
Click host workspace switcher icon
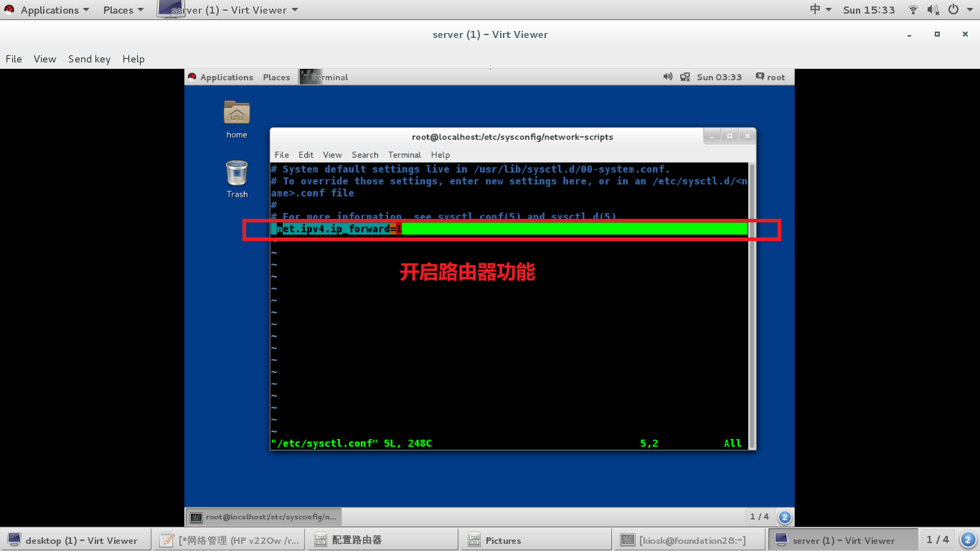(x=969, y=540)
